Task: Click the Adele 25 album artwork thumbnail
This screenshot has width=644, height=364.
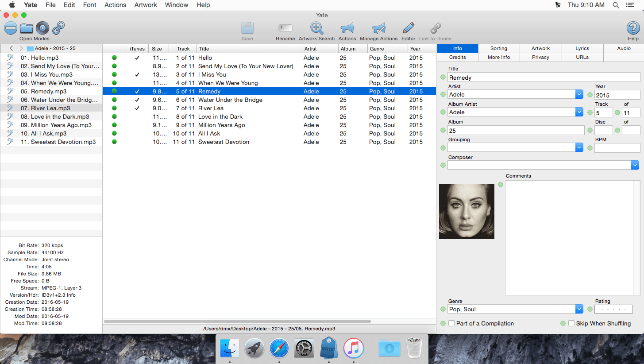Action: 467,211
